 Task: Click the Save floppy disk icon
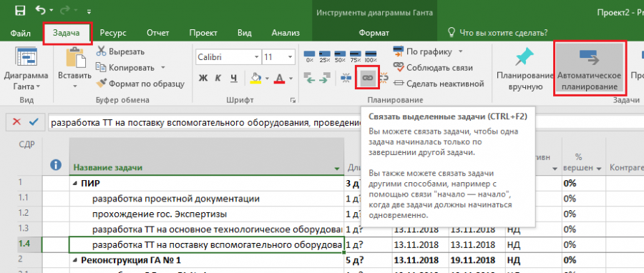(x=20, y=11)
